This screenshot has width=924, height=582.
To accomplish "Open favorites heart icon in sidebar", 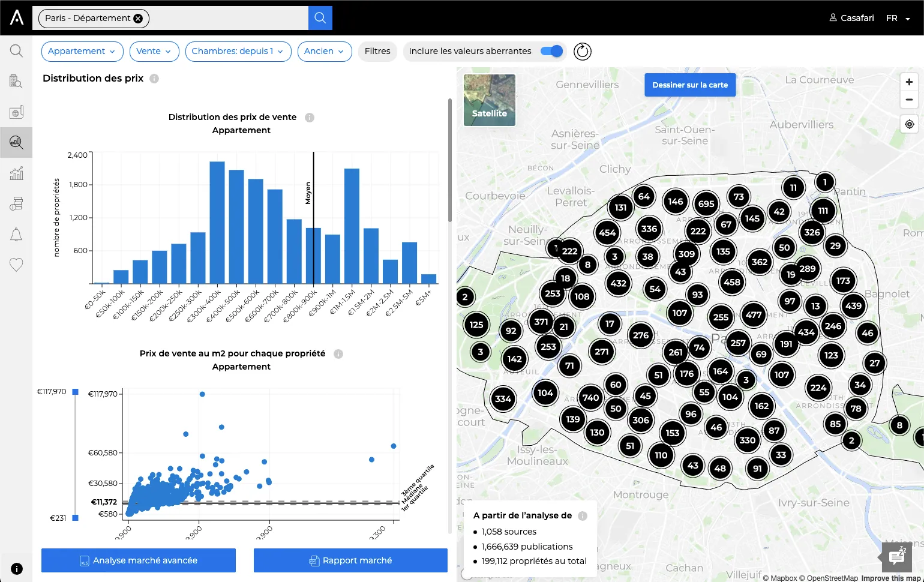I will coord(16,265).
